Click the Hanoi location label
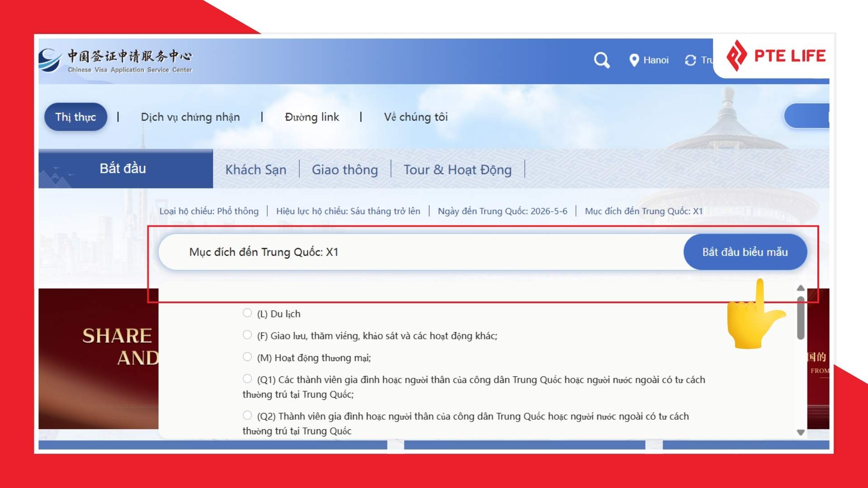The width and height of the screenshot is (868, 488). click(656, 60)
